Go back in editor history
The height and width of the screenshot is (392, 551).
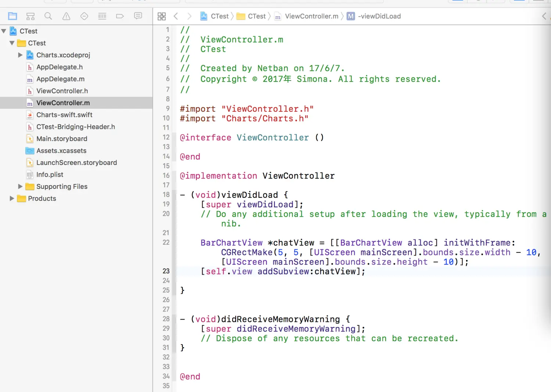[176, 16]
